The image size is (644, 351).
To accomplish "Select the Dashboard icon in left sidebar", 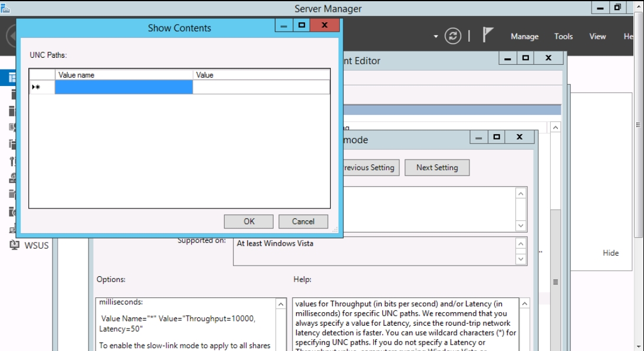I will [x=12, y=78].
